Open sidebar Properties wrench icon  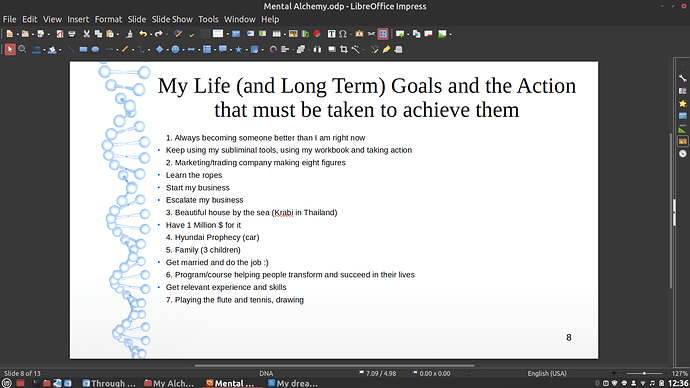pos(683,78)
